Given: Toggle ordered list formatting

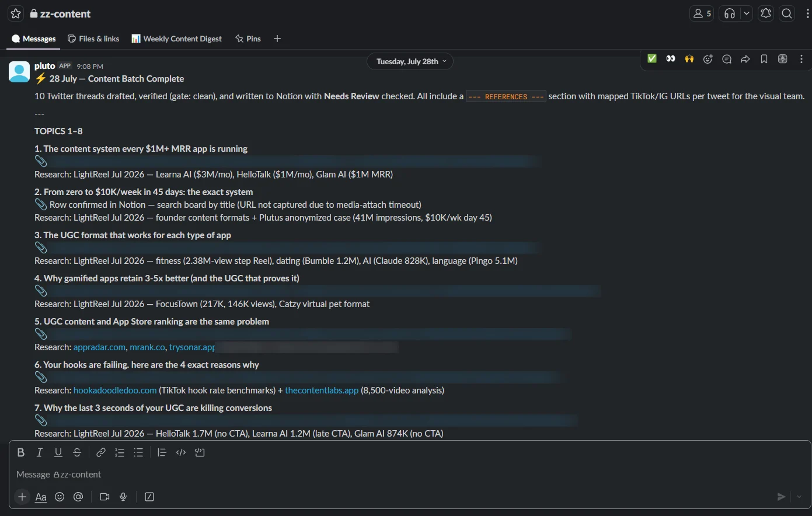Looking at the screenshot, I should pyautogui.click(x=120, y=452).
